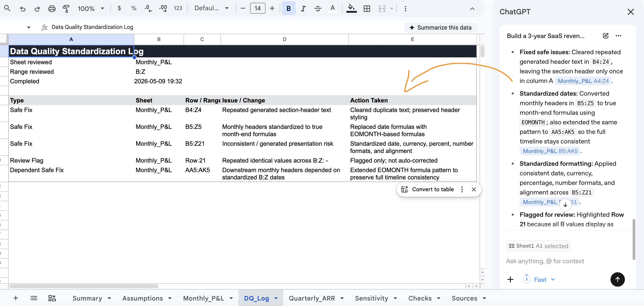
Task: Print the spreadsheet
Action: [x=51, y=8]
